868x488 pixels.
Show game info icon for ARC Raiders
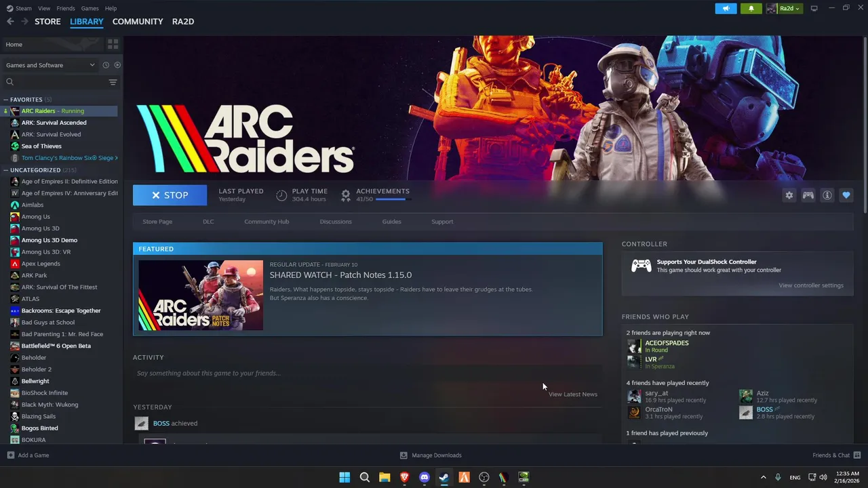click(x=827, y=195)
